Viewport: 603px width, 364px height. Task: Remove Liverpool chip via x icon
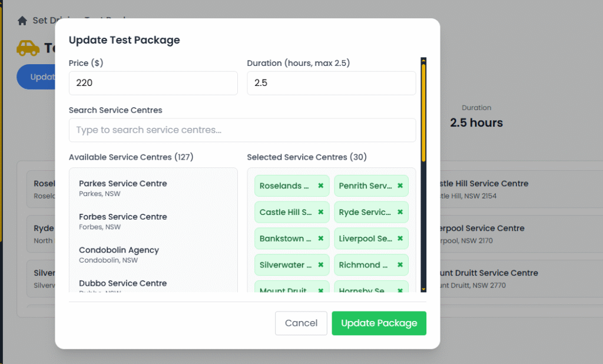click(x=400, y=239)
